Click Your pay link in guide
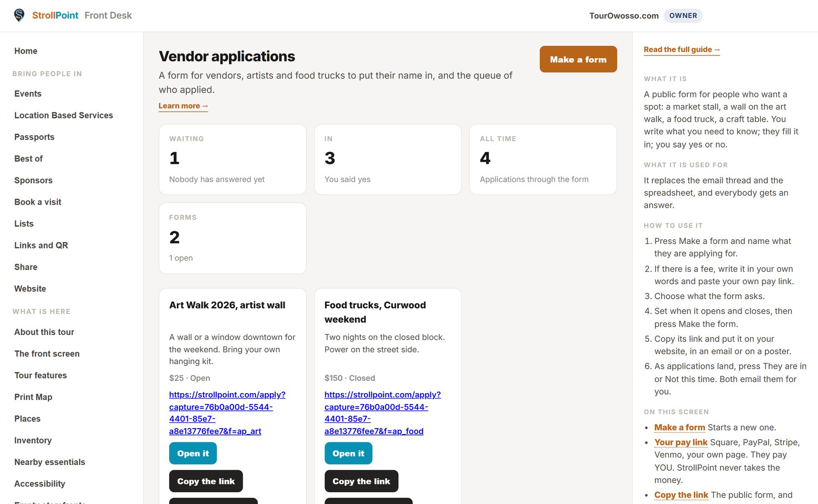The height and width of the screenshot is (504, 818). point(681,442)
